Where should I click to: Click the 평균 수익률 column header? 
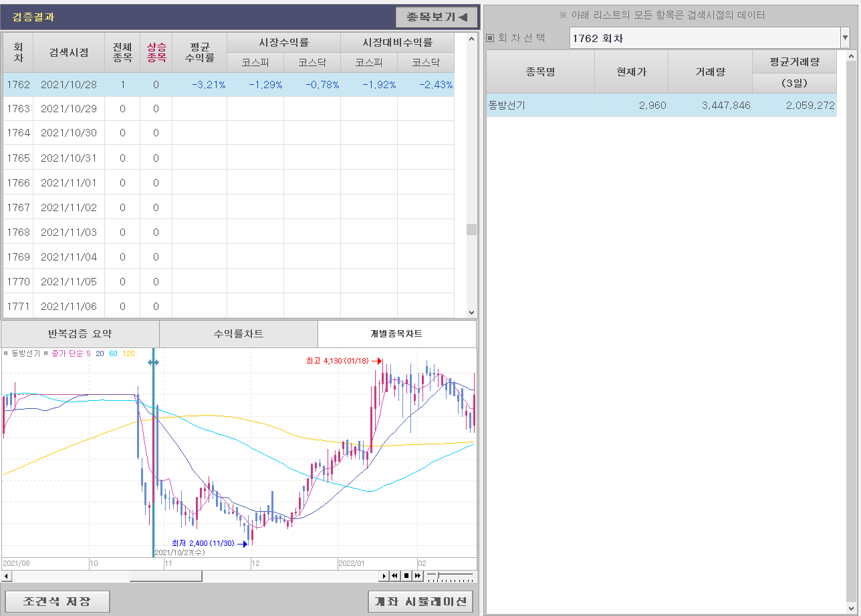point(199,53)
